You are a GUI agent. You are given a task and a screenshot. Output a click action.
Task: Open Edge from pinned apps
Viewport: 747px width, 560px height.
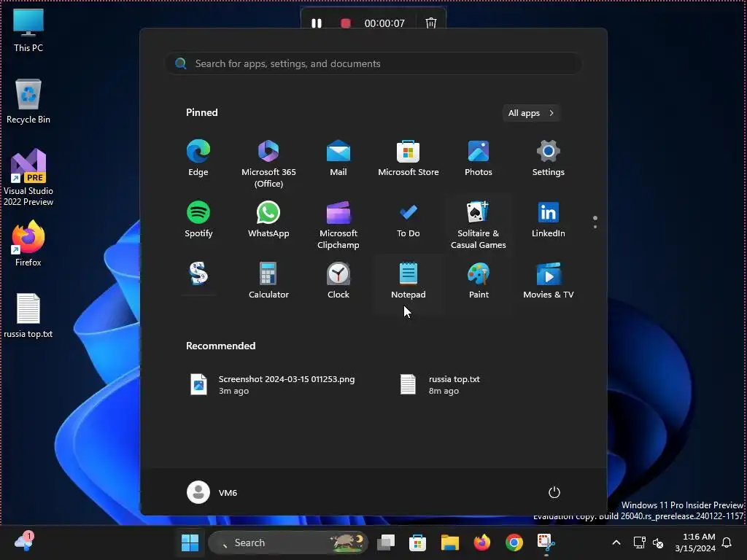tap(198, 158)
